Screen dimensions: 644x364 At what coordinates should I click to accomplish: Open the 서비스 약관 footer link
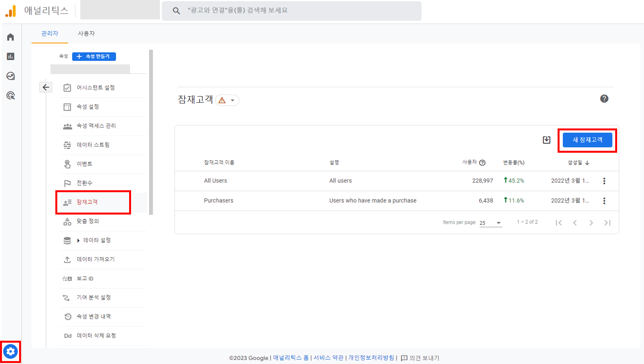(328, 358)
